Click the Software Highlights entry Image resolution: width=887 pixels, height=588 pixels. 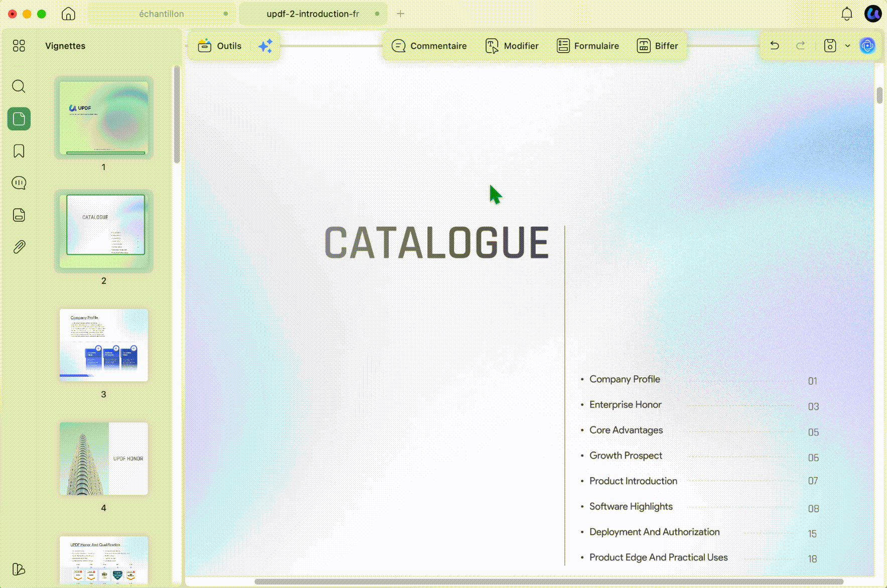click(631, 507)
